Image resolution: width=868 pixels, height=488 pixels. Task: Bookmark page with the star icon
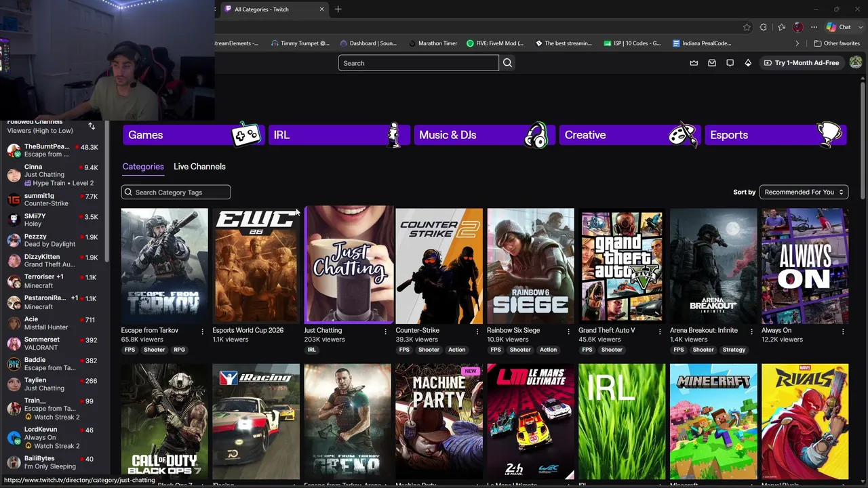pos(747,27)
